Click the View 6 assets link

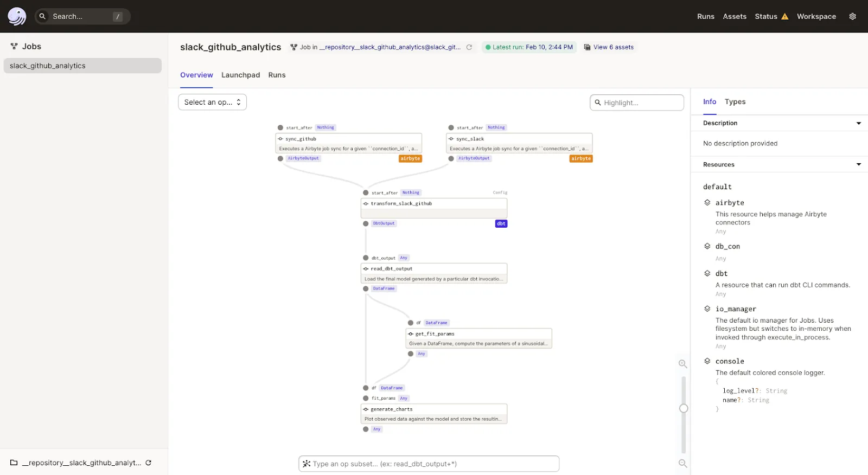(x=614, y=47)
